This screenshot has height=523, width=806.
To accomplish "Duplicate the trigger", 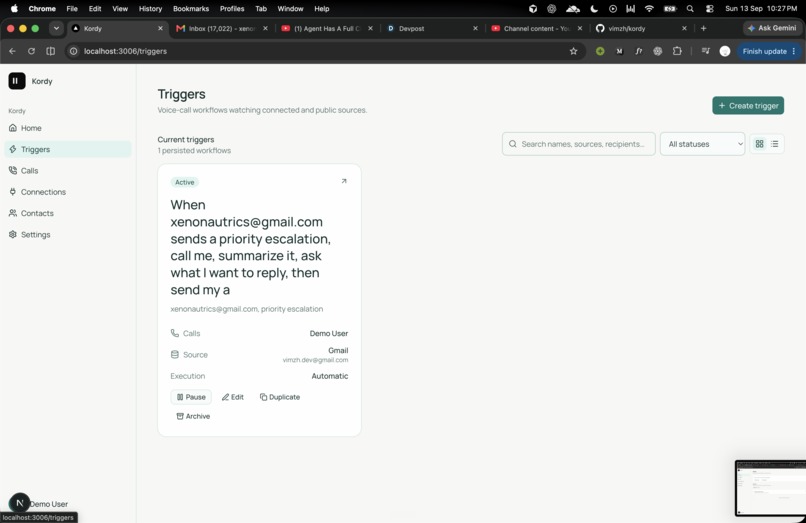I will pos(280,397).
